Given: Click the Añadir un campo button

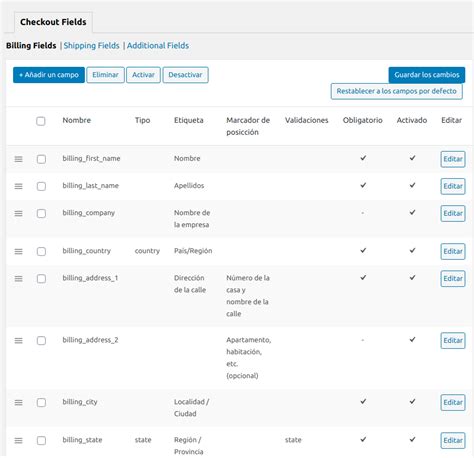Looking at the screenshot, I should 49,75.
